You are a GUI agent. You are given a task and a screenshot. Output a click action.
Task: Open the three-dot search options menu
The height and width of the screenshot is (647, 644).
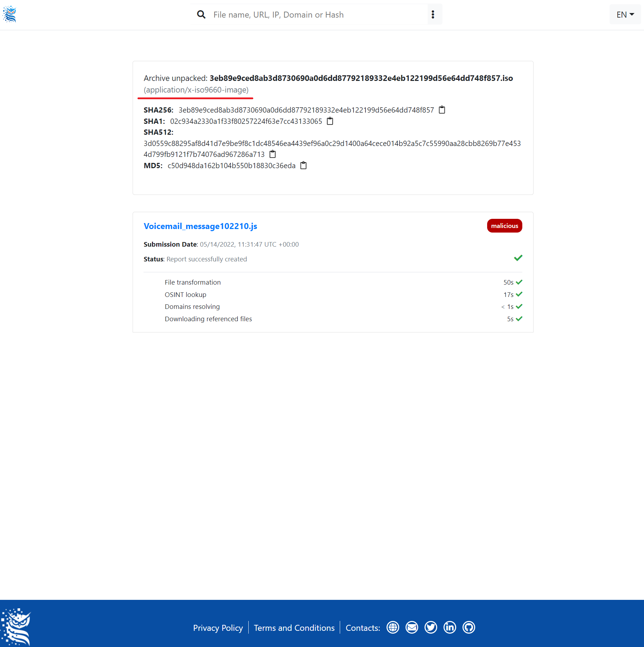433,14
